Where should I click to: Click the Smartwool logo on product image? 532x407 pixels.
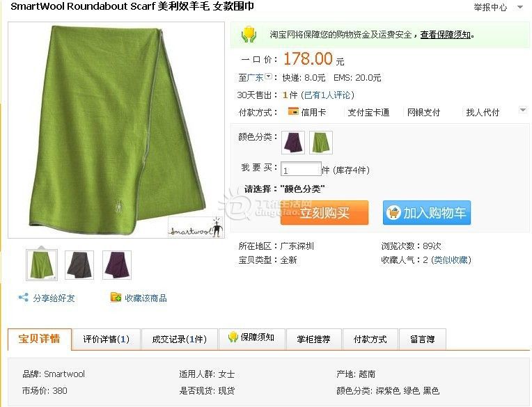point(196,228)
